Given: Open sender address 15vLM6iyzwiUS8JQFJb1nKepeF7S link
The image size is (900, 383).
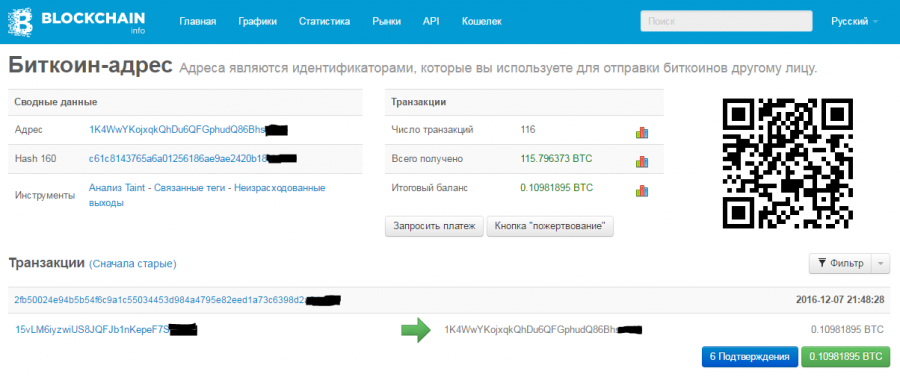Looking at the screenshot, I should [92, 330].
